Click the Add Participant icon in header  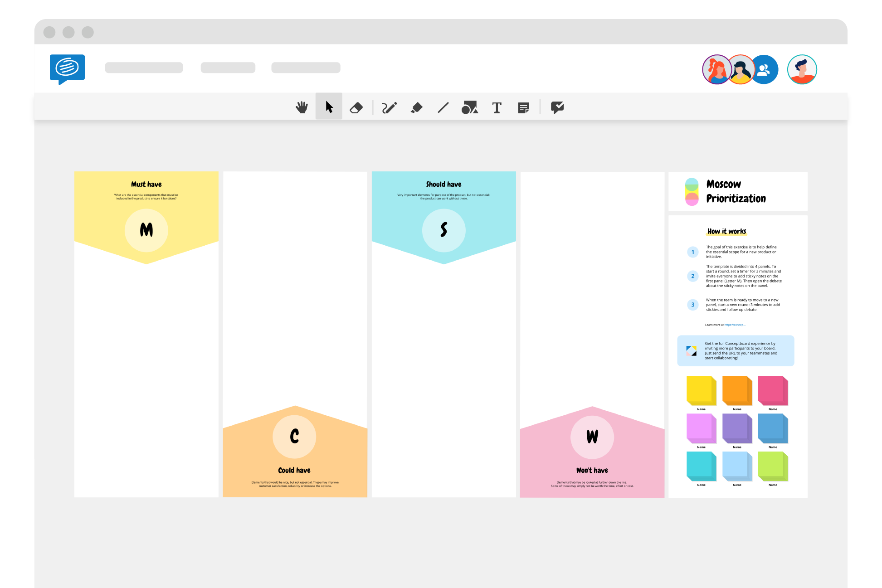[763, 69]
